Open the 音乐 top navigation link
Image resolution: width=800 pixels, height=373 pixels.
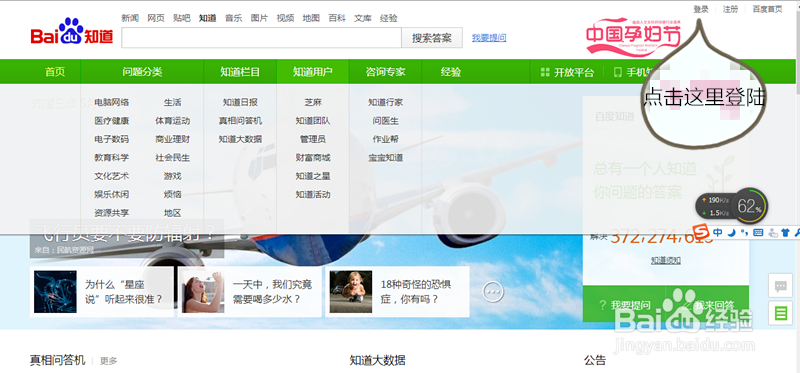[234, 18]
